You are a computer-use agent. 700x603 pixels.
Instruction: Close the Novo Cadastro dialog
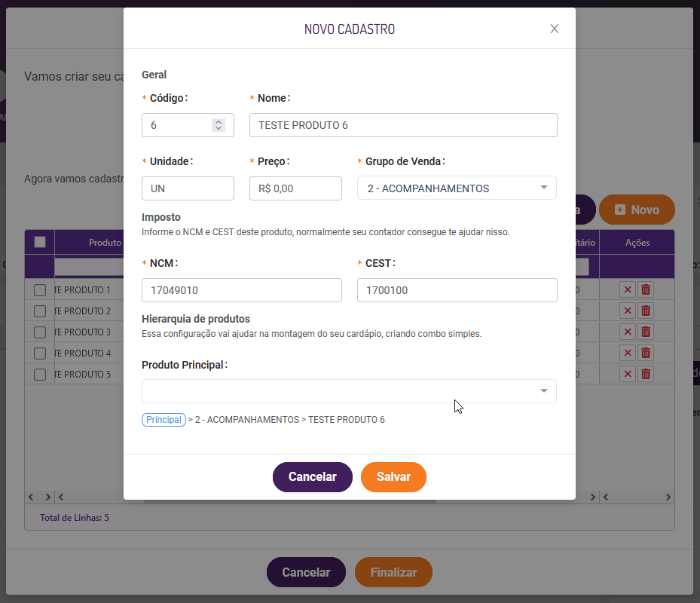pos(554,29)
